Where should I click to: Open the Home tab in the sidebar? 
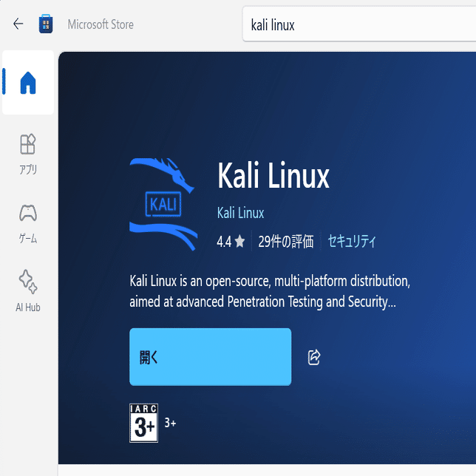28,82
